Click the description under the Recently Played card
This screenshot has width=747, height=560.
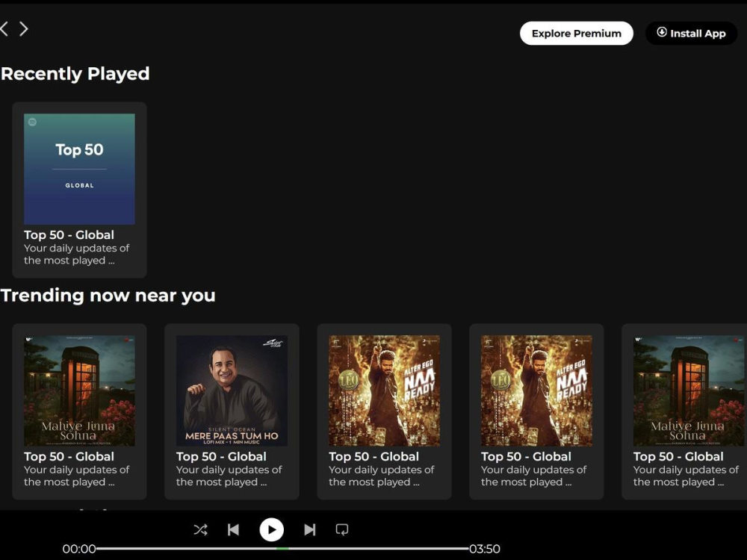click(x=77, y=255)
